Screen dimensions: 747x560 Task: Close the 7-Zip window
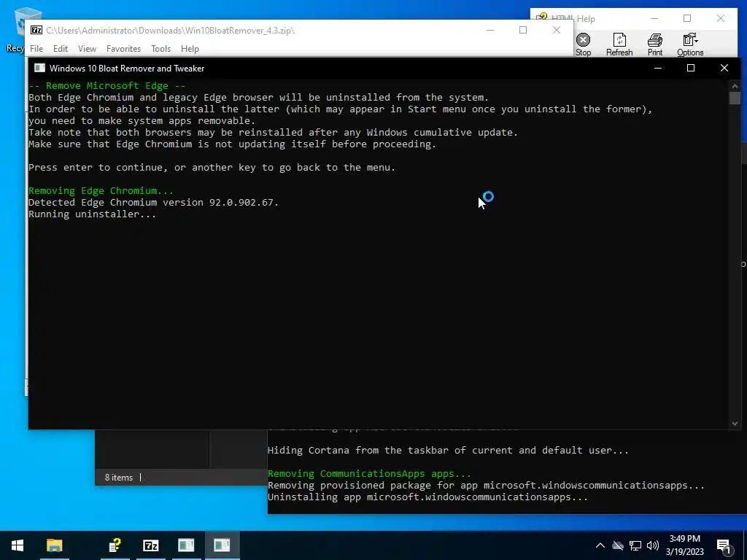(x=557, y=30)
